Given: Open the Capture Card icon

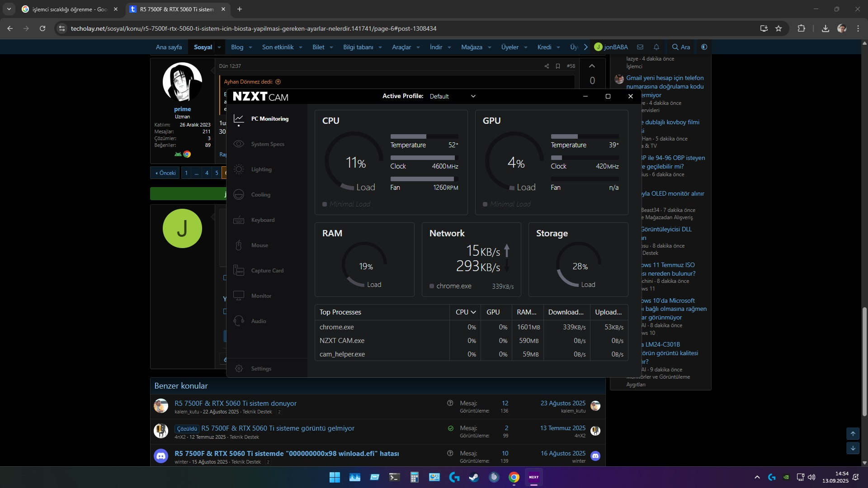Looking at the screenshot, I should tap(239, 271).
